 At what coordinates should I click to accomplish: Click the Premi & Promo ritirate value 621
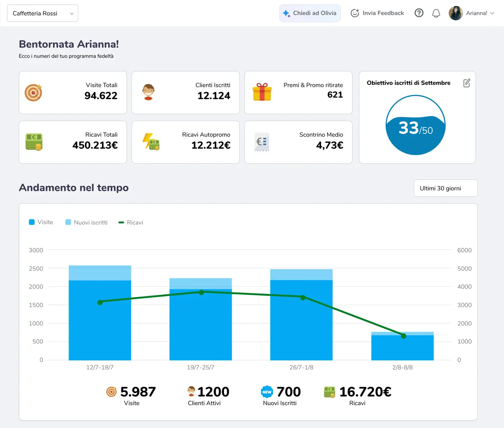coord(335,95)
